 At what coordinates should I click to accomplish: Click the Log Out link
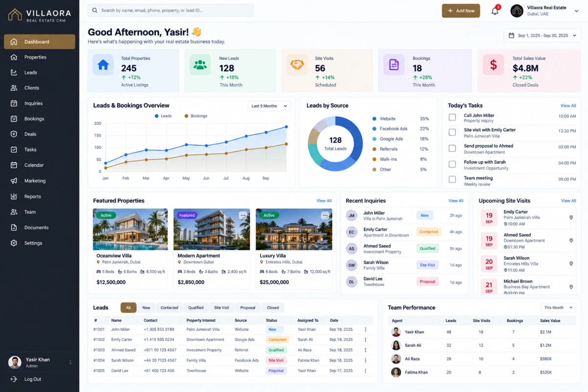point(33,379)
